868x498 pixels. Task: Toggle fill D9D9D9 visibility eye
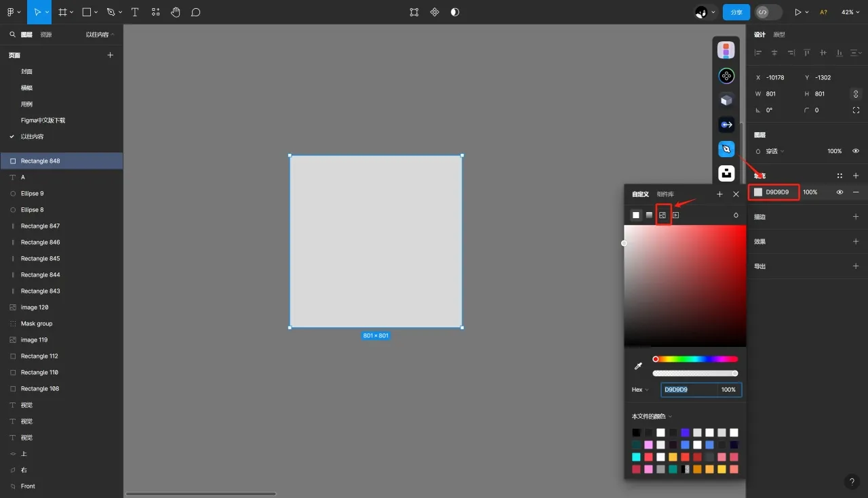coord(840,192)
